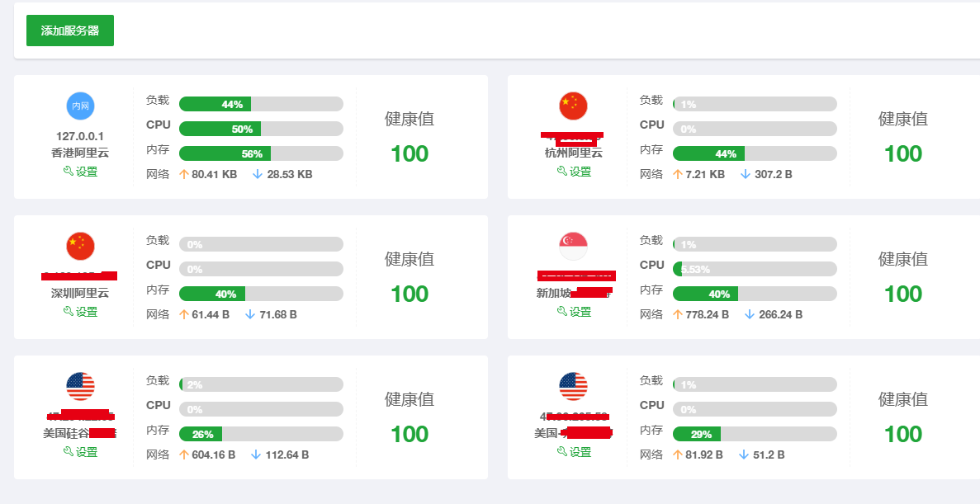Click the 5.53% CPU bar on Singapore server
This screenshot has width=980, height=504.
click(755, 269)
